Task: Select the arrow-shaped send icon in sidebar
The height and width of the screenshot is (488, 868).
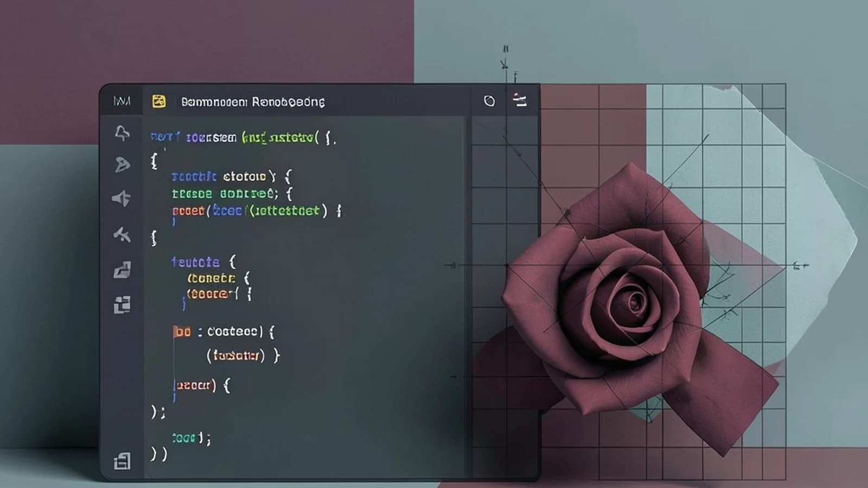Action: [x=123, y=164]
